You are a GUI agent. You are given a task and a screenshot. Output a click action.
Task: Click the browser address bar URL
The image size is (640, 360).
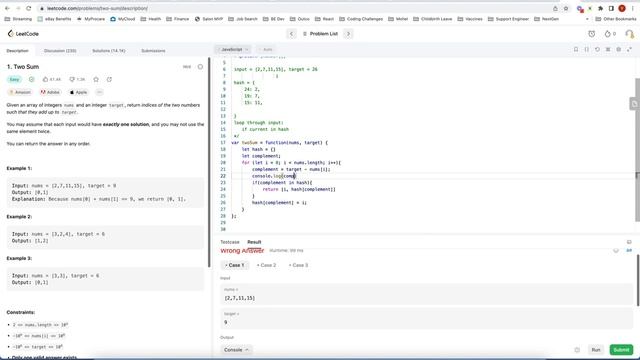[97, 8]
